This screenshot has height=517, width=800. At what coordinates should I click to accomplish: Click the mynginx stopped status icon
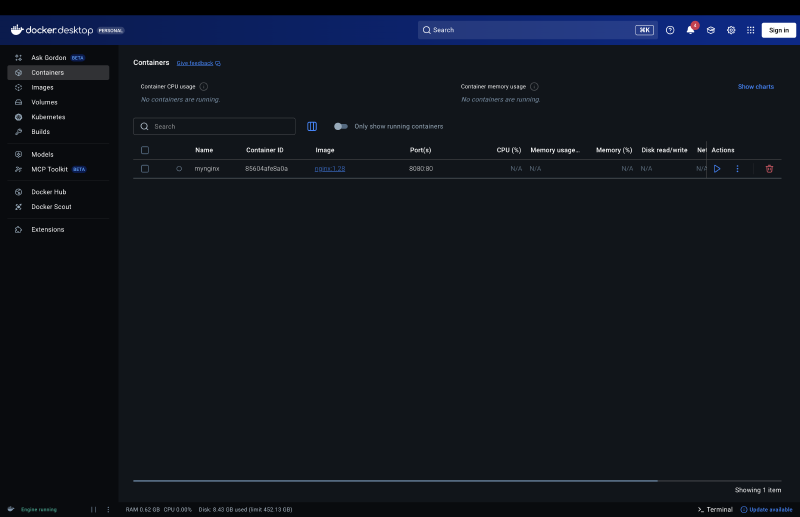point(179,168)
